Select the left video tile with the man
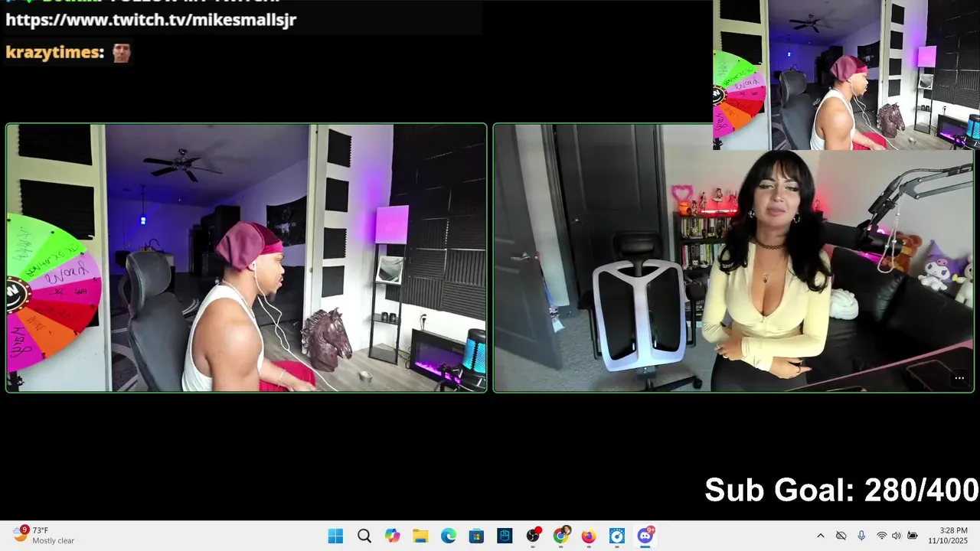 tap(247, 258)
